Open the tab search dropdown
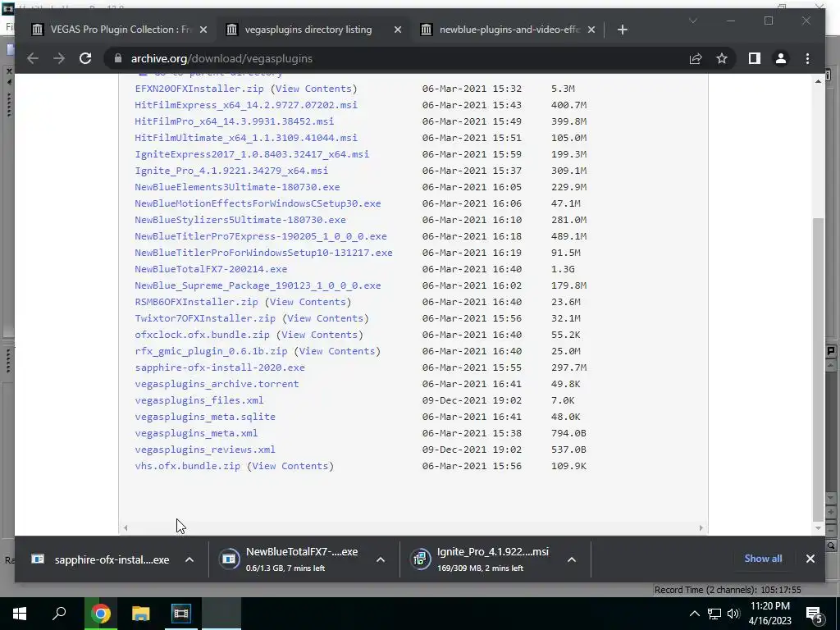The image size is (840, 630). (x=692, y=21)
